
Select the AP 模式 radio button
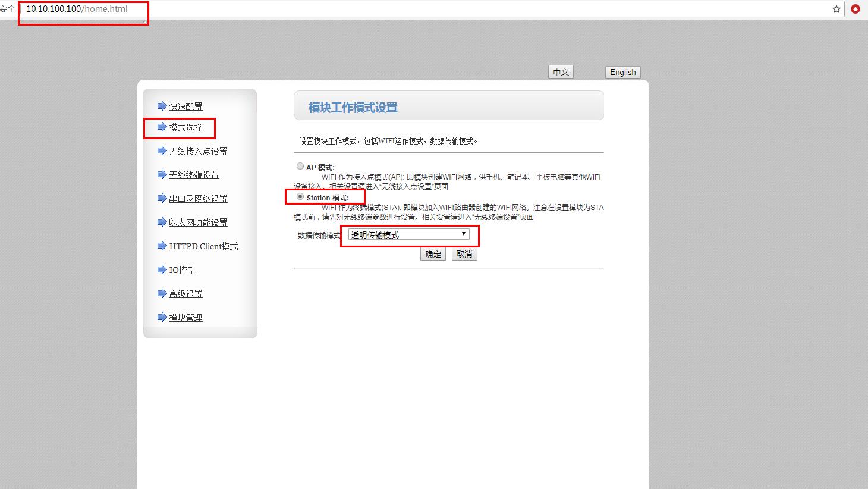click(300, 167)
